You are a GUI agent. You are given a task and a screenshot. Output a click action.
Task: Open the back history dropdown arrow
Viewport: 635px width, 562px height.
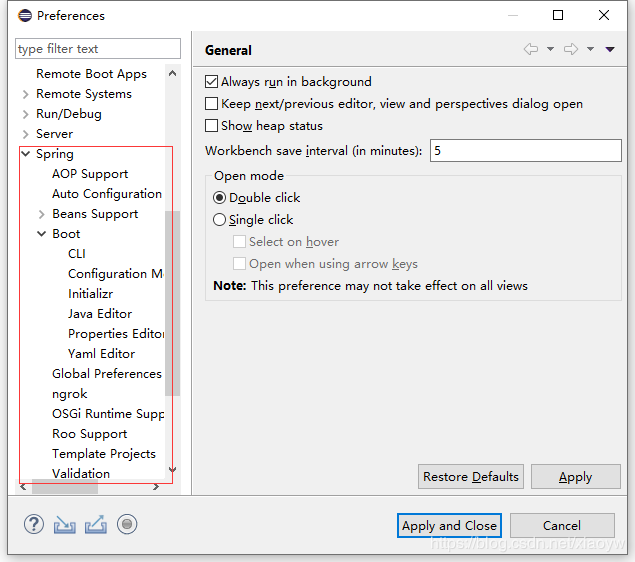pyautogui.click(x=550, y=49)
